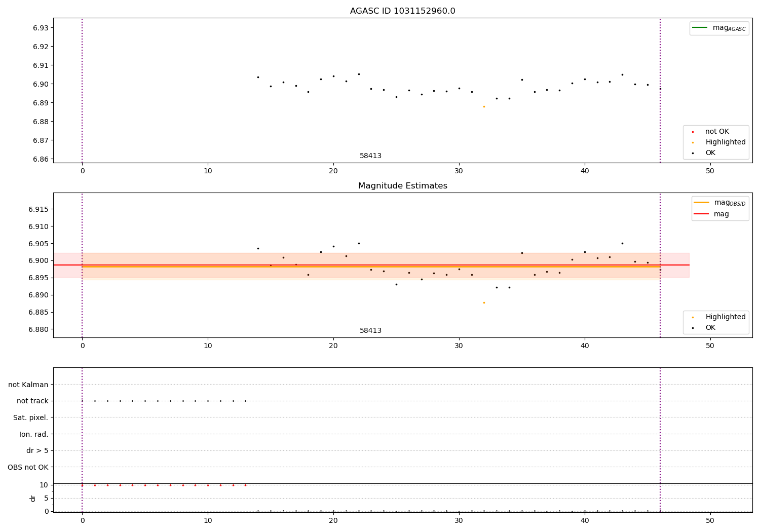This screenshot has width=760, height=532.
Task: Click dotted vertical marker at 0 in bottom plot
Action: pyautogui.click(x=82, y=440)
